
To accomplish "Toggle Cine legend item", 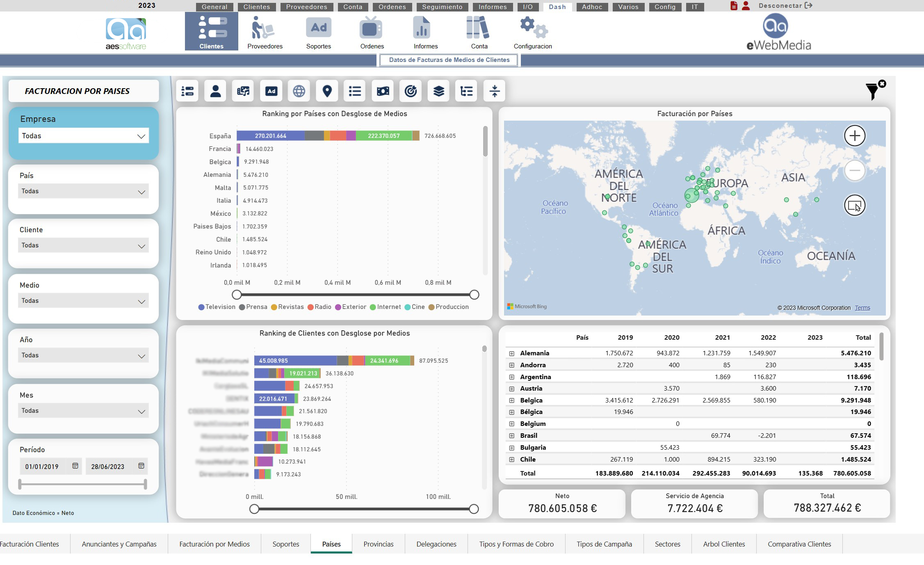I will point(414,307).
